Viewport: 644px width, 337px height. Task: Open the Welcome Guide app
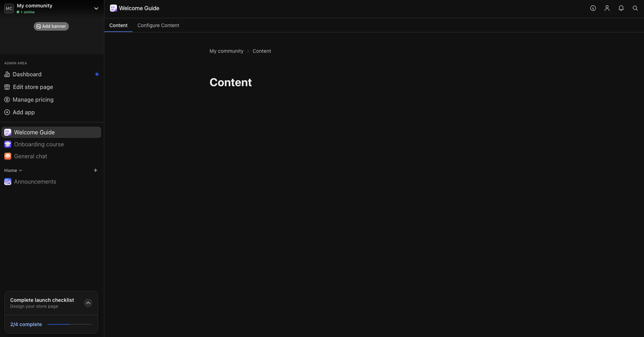[x=34, y=132]
